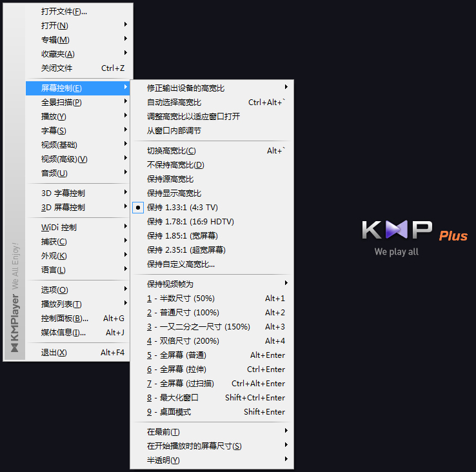The width and height of the screenshot is (476, 472).
Task: Select 保持 2.35:1 (超宽屏幕) ratio
Action: pos(186,250)
